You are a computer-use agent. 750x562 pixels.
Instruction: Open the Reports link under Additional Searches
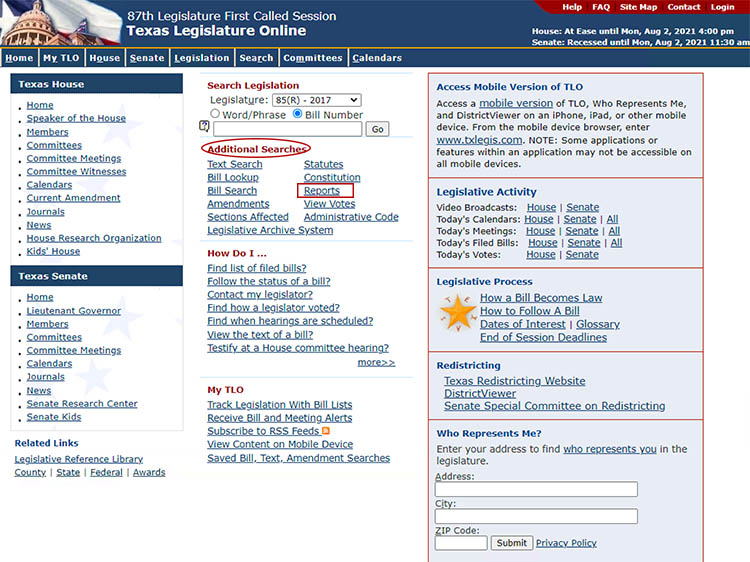322,191
